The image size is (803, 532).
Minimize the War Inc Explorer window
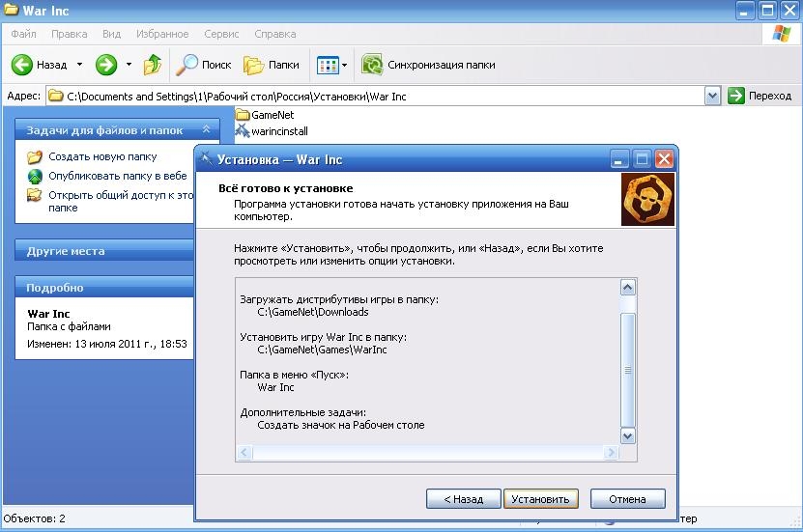tap(745, 11)
